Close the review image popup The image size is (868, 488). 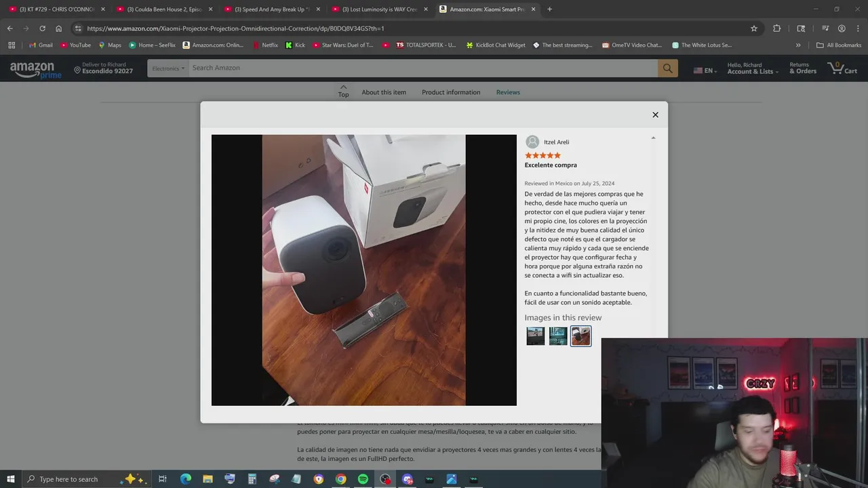click(x=655, y=115)
